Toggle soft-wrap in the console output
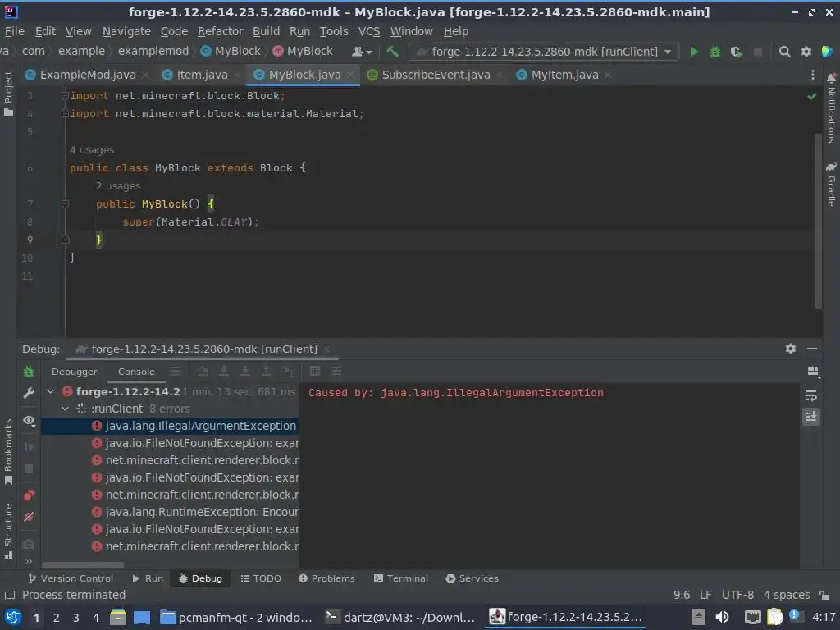Viewport: 840px width, 630px height. (x=811, y=396)
